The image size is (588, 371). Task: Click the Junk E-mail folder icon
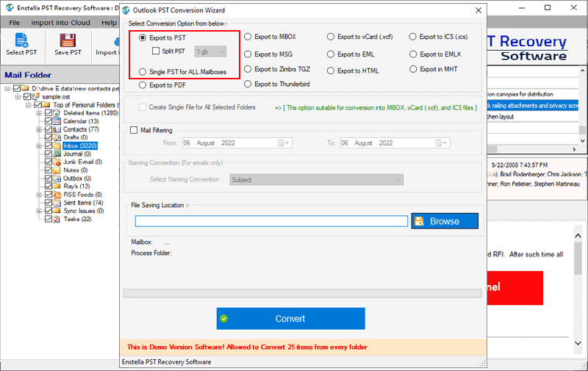tap(57, 162)
